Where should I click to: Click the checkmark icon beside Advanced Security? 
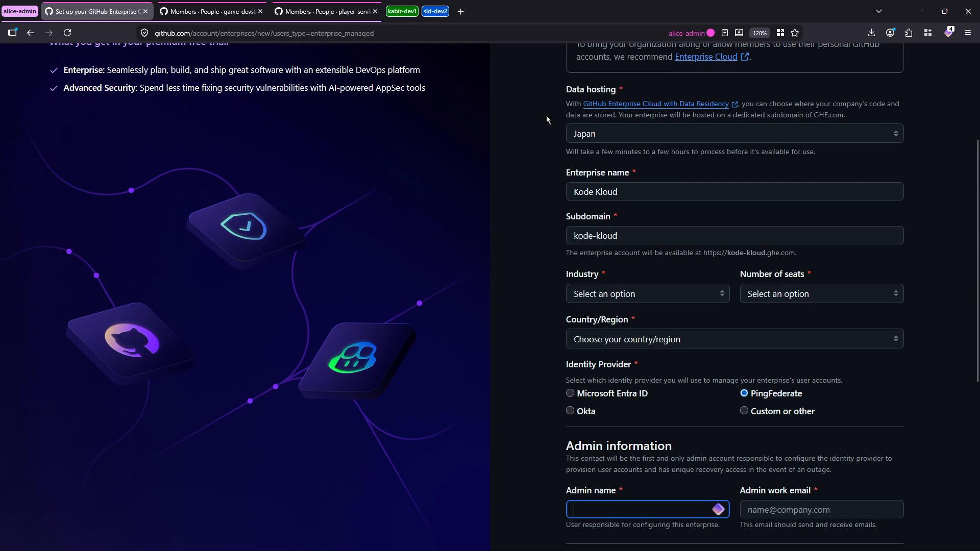[54, 88]
